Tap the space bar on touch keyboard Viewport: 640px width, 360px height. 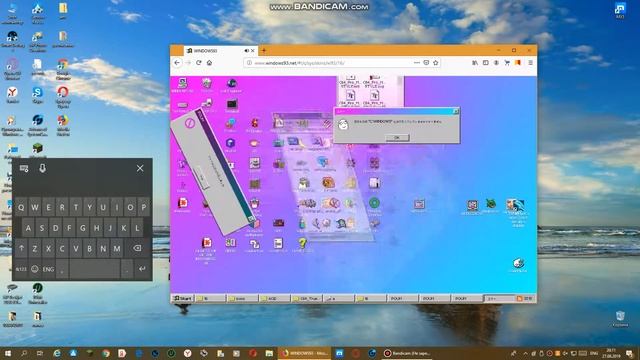94,269
